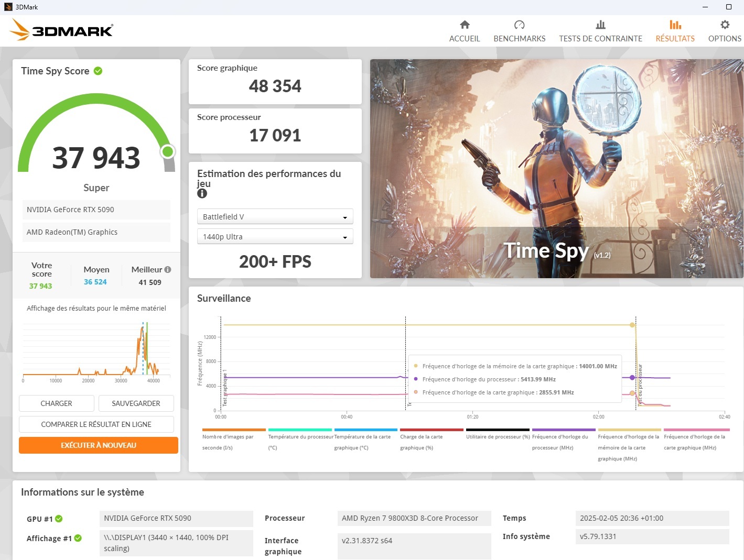Click the Time Spy preview image
The width and height of the screenshot is (744, 560).
pos(557,169)
